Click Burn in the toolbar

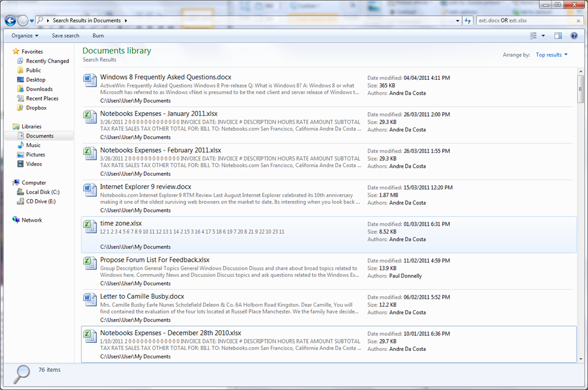[x=98, y=36]
